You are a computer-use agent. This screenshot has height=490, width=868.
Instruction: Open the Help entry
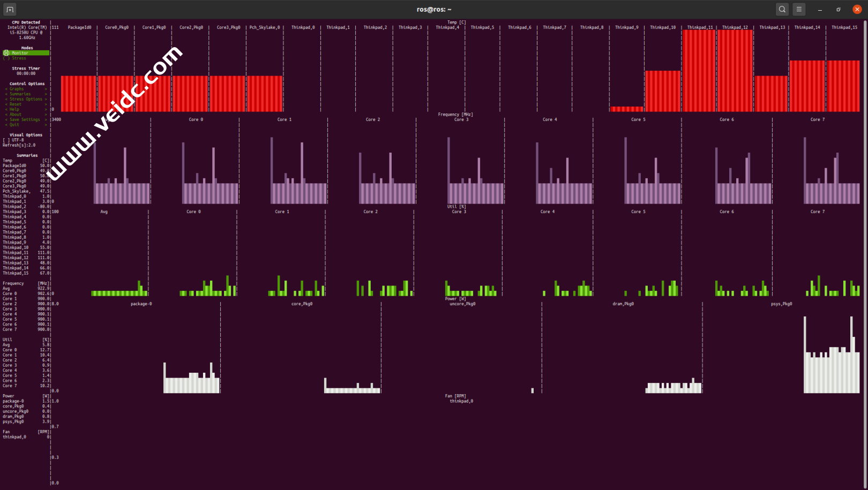(14, 109)
